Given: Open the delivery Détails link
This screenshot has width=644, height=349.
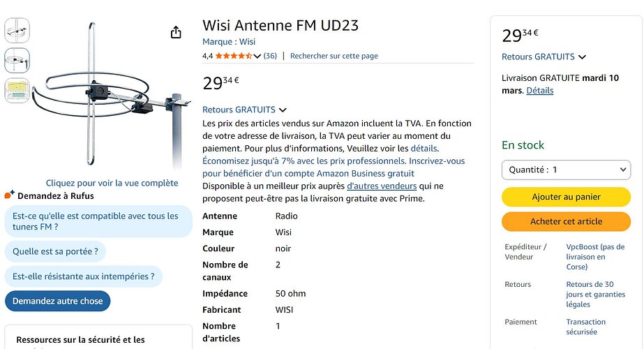Looking at the screenshot, I should coord(539,91).
